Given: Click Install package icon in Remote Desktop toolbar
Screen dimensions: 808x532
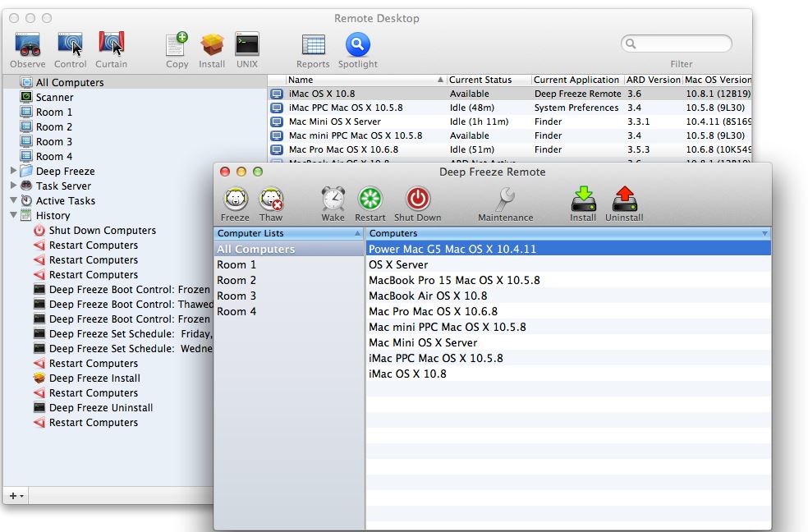Looking at the screenshot, I should (x=212, y=45).
